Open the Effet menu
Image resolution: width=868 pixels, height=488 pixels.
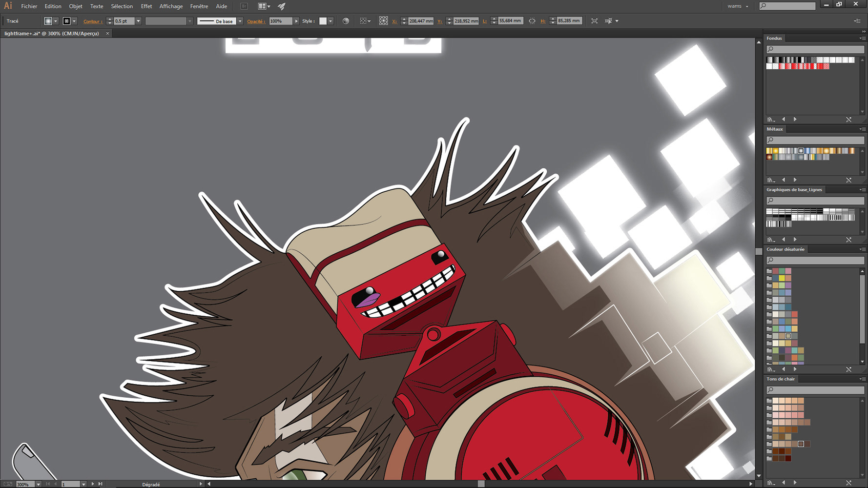point(146,6)
